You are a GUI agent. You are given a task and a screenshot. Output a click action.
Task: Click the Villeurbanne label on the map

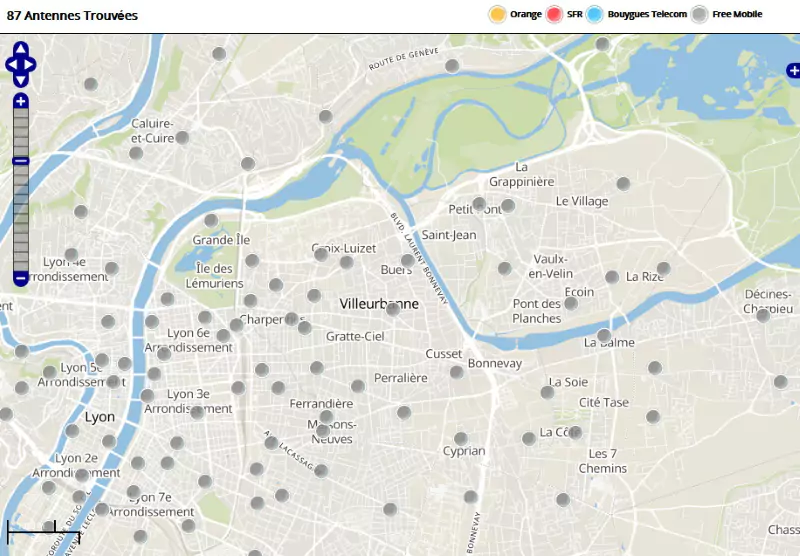click(380, 303)
